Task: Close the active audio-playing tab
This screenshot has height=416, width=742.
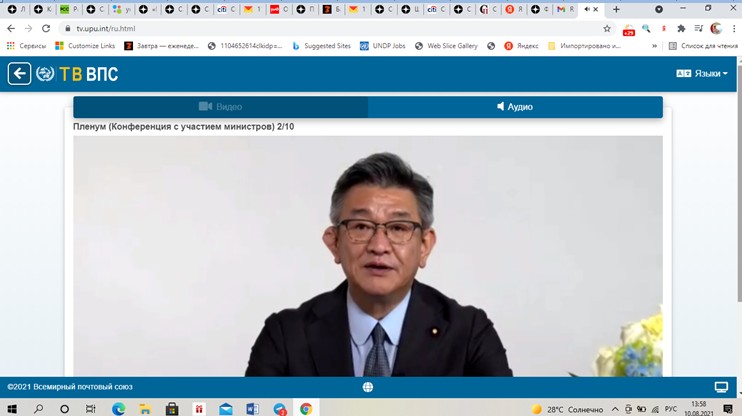Action: click(596, 9)
